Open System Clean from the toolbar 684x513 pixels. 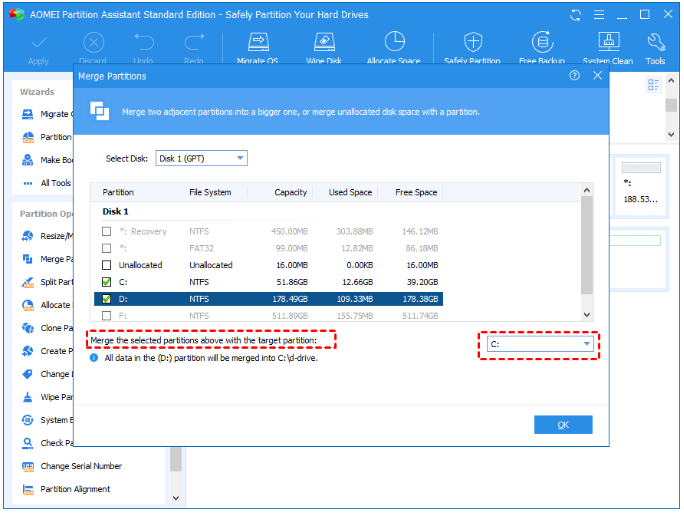608,48
